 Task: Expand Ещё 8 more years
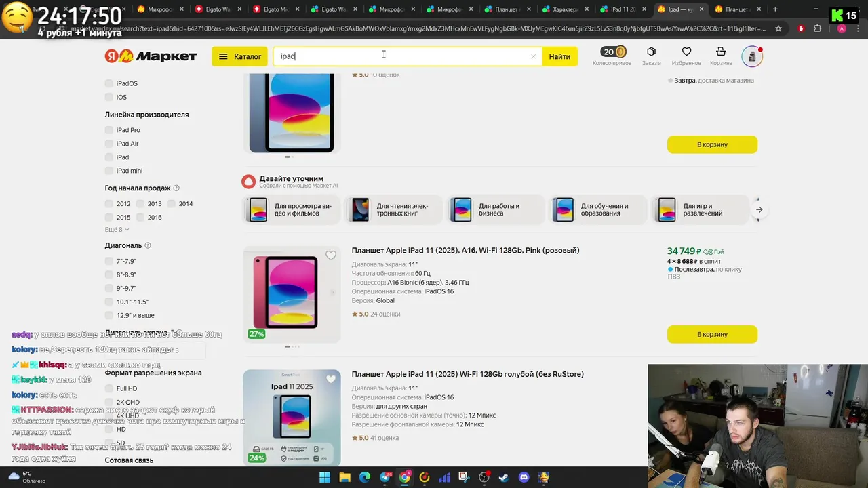click(x=117, y=230)
